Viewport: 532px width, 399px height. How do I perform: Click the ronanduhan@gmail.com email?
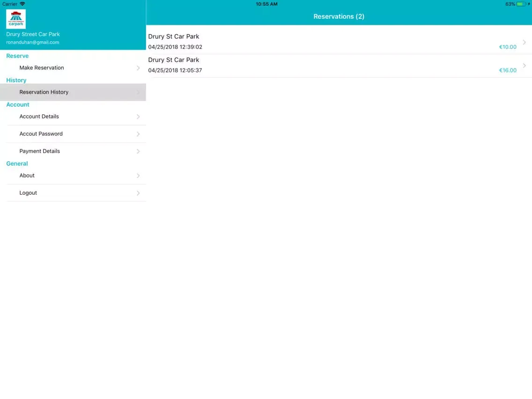(x=33, y=42)
